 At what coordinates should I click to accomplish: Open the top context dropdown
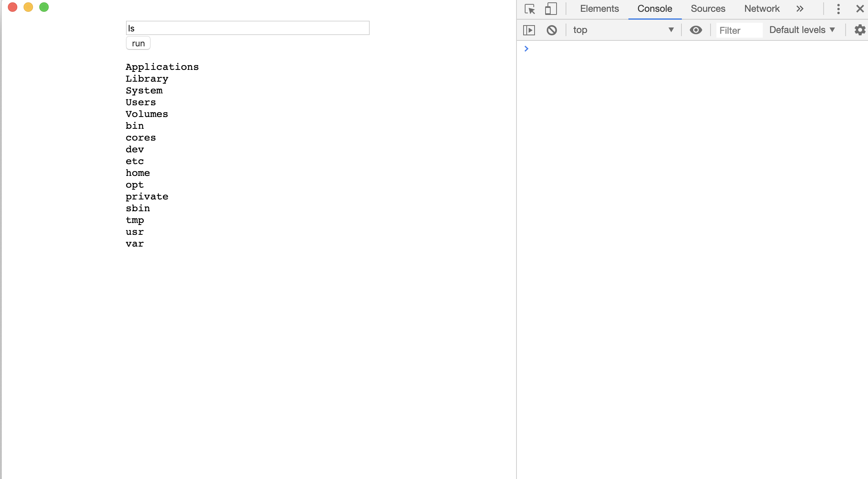(623, 30)
